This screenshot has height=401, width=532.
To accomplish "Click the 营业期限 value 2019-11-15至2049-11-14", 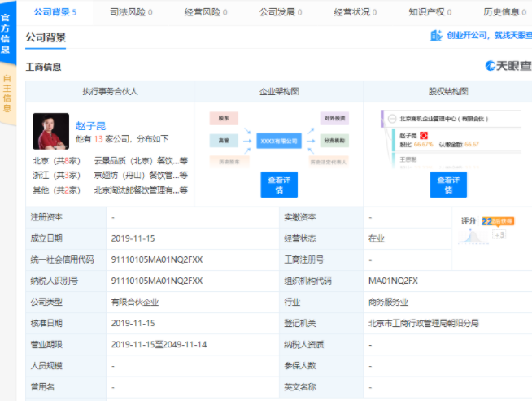I will point(159,345).
